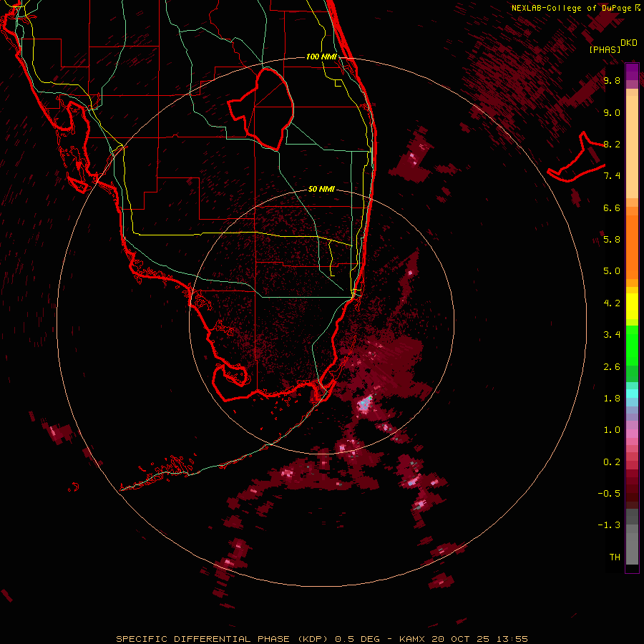Screen dimensions: 644x644
Task: Click the 7.4 legend value
Action: (612, 176)
